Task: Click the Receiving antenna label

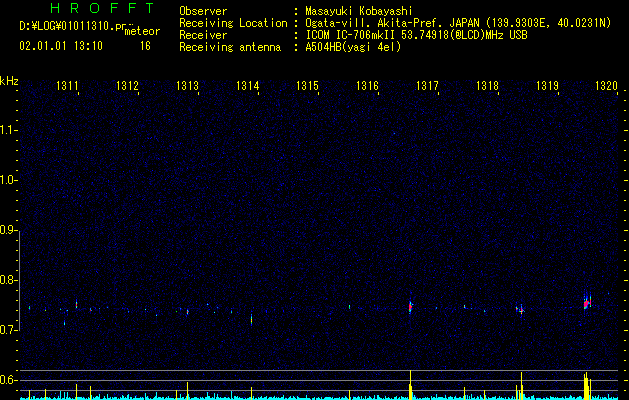Action: (230, 47)
